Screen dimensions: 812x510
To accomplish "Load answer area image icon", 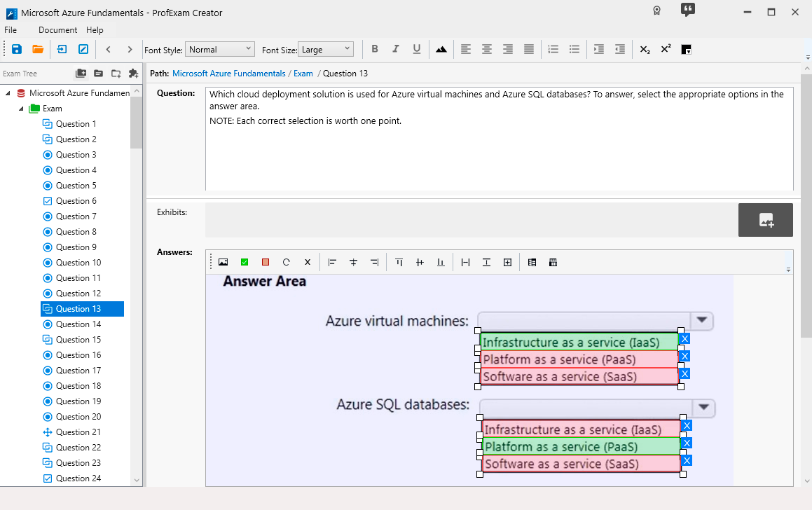I will (223, 263).
